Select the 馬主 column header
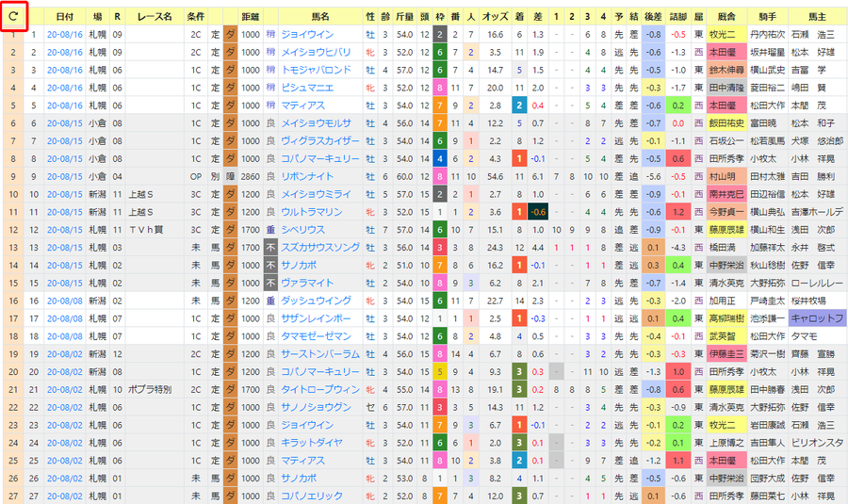Screen dimensions: 848x504 tap(817, 17)
